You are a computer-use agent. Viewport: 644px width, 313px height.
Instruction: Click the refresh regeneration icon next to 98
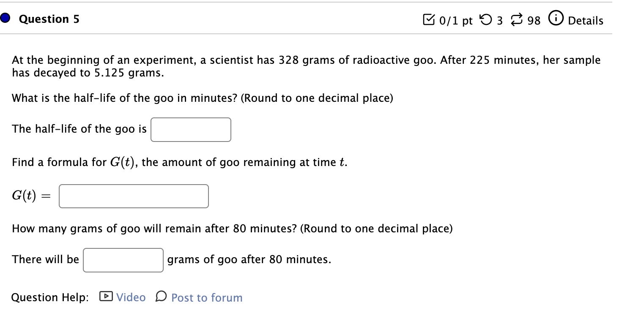click(516, 19)
